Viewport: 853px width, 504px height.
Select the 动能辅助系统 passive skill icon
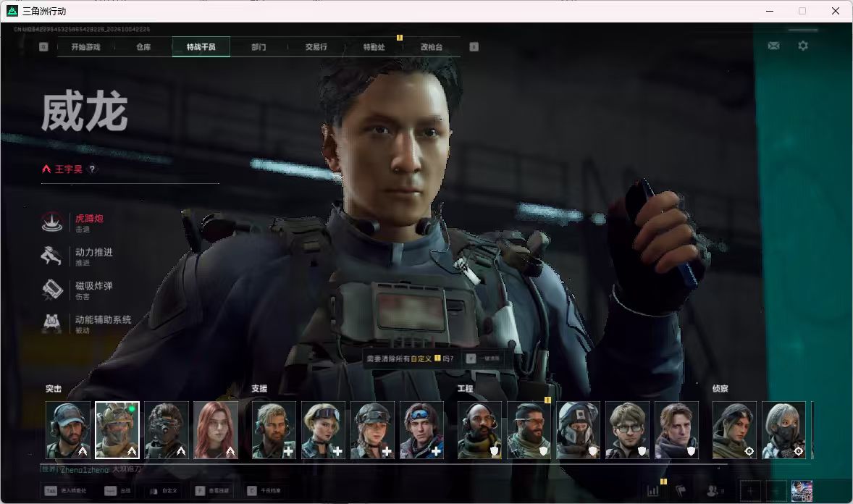[52, 323]
